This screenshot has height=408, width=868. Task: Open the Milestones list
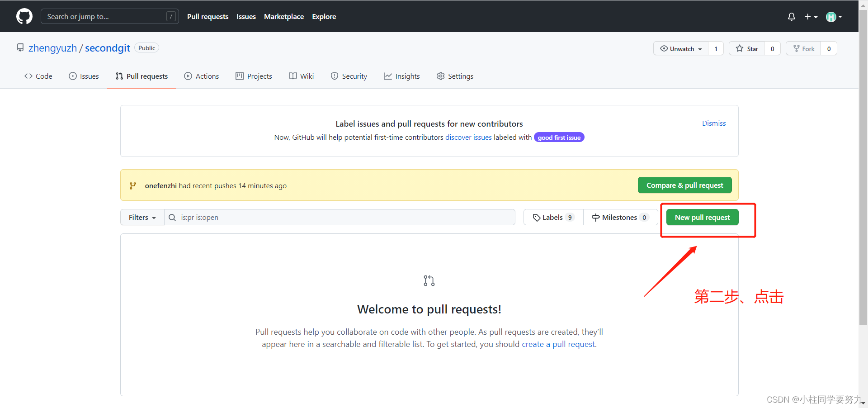620,218
